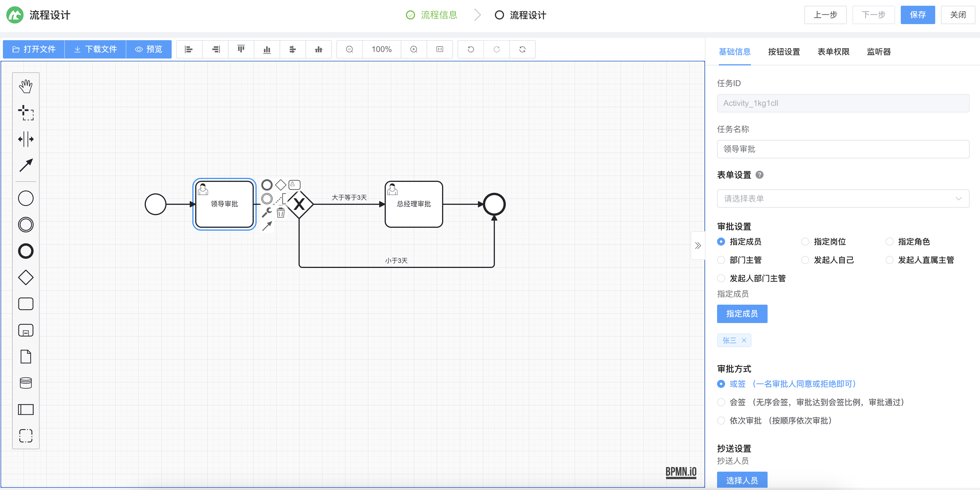Add a gateway diamond from the palette
Viewport: 980px width, 490px height.
click(26, 277)
